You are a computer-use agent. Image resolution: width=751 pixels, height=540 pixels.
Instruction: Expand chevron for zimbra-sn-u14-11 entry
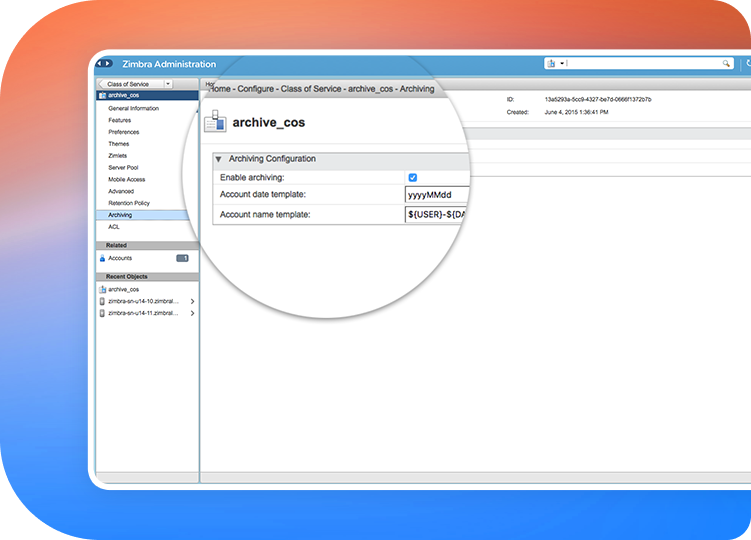pos(192,313)
